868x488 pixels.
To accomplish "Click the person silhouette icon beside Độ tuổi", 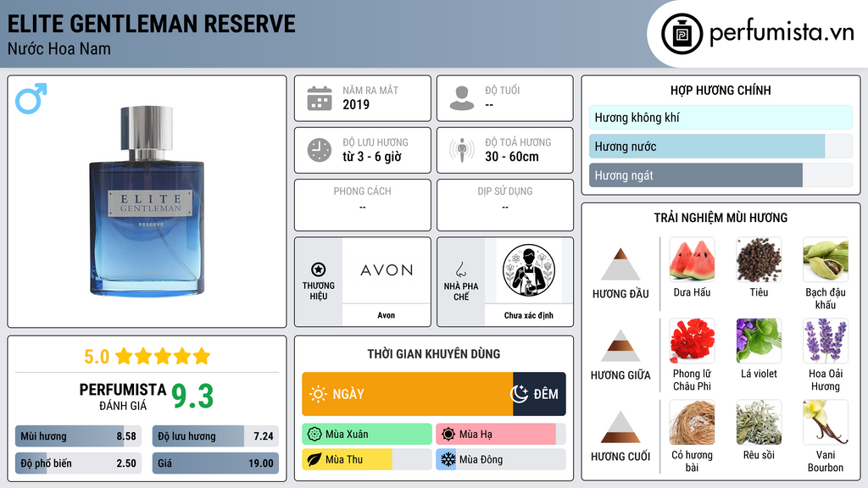I will [462, 98].
